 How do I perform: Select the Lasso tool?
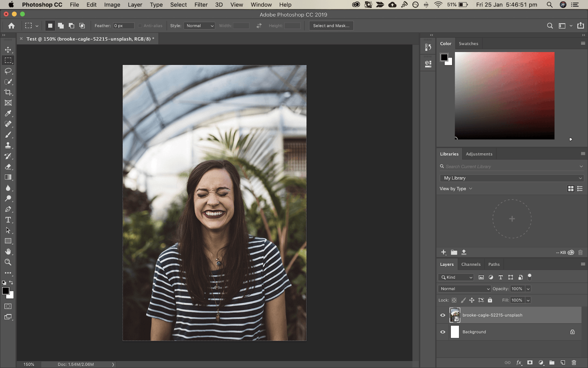pyautogui.click(x=8, y=71)
